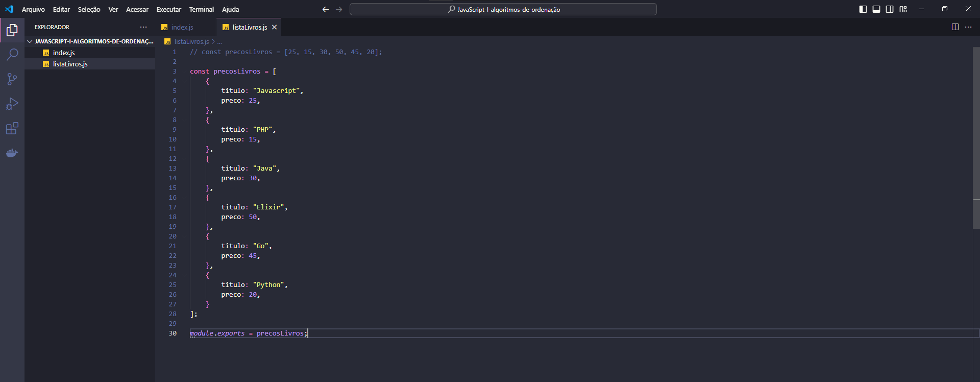
Task: Click the preco value 15
Action: 253,139
